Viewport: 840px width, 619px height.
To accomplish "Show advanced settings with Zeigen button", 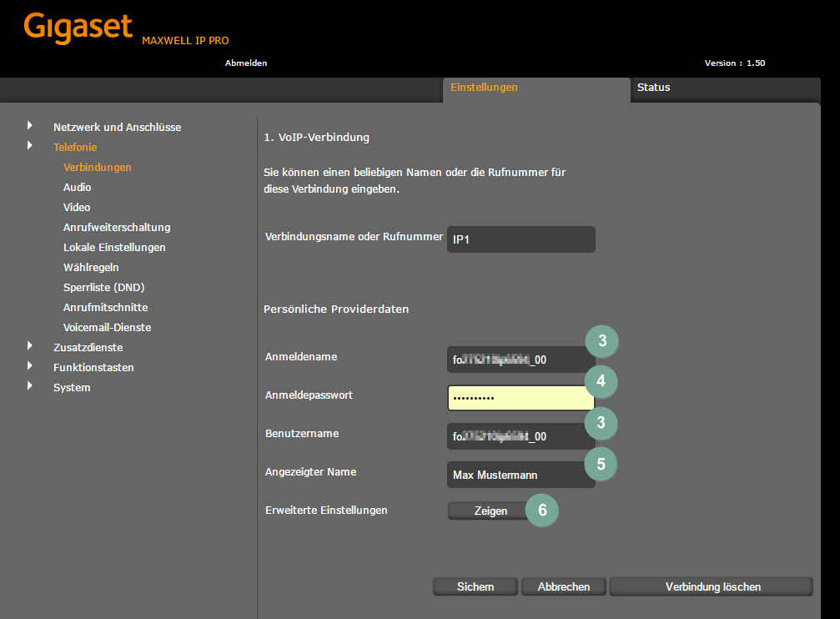I will (x=490, y=511).
